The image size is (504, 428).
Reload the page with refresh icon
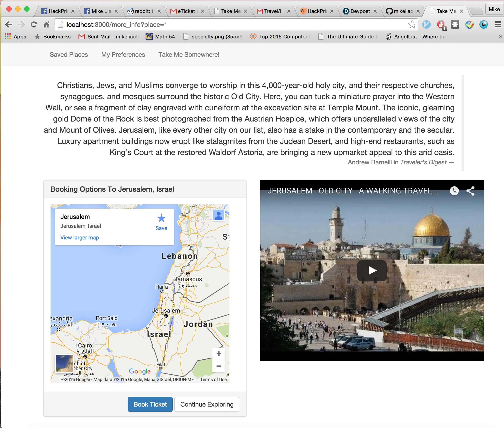tap(34, 25)
